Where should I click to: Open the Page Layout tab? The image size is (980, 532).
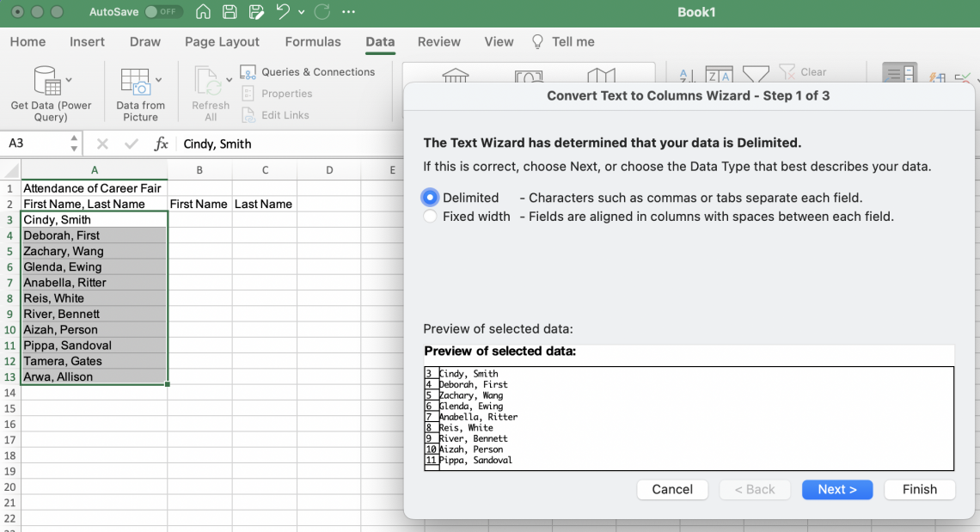point(222,41)
